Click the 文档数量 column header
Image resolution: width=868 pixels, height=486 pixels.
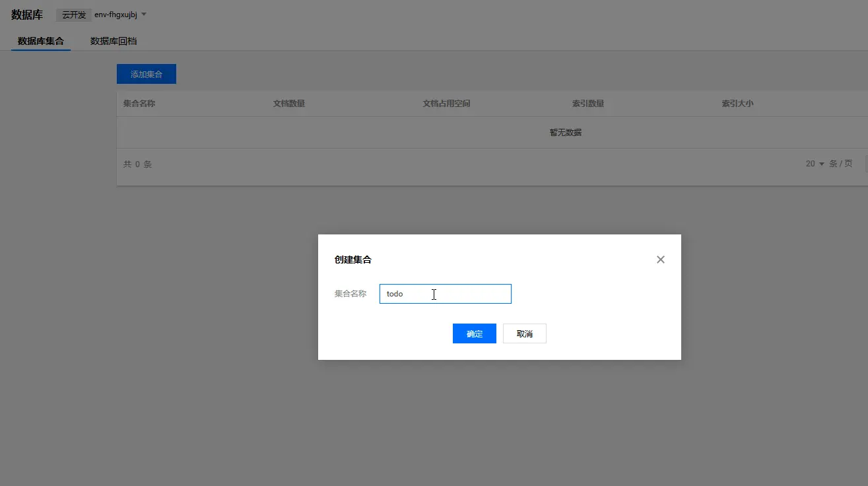pyautogui.click(x=289, y=104)
